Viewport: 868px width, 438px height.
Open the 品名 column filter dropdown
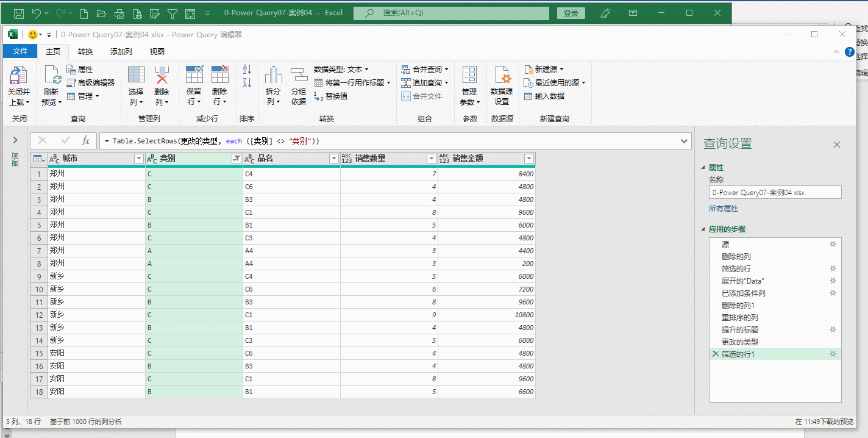(x=333, y=159)
